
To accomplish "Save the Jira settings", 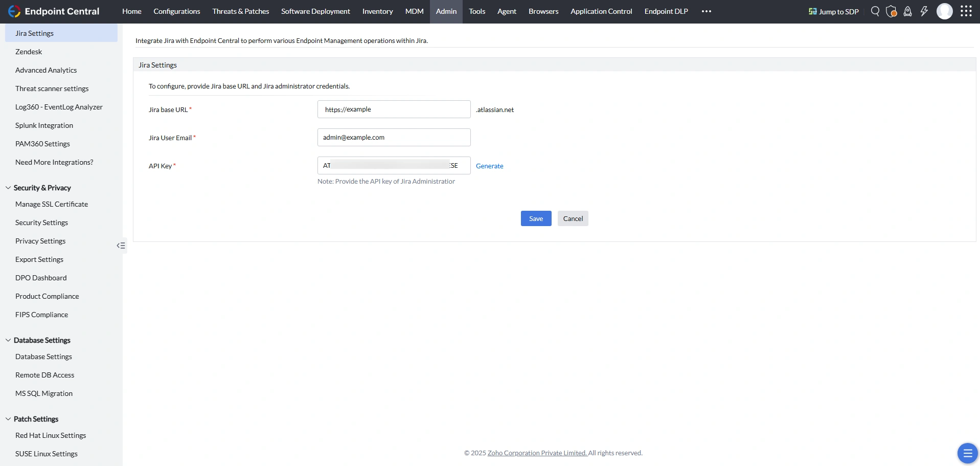I will click(x=536, y=218).
